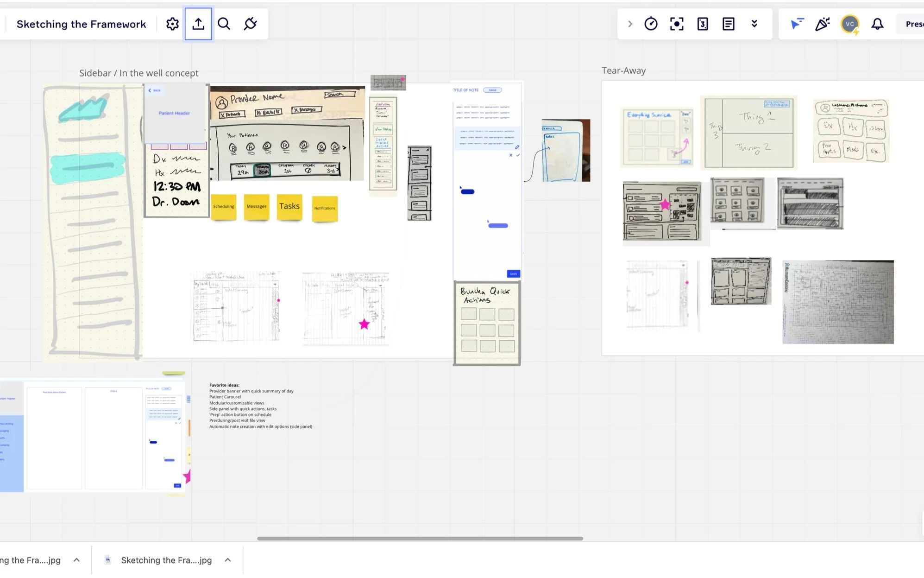Viewport: 924px width, 578px height.
Task: Open the apps plug icon
Action: (250, 24)
